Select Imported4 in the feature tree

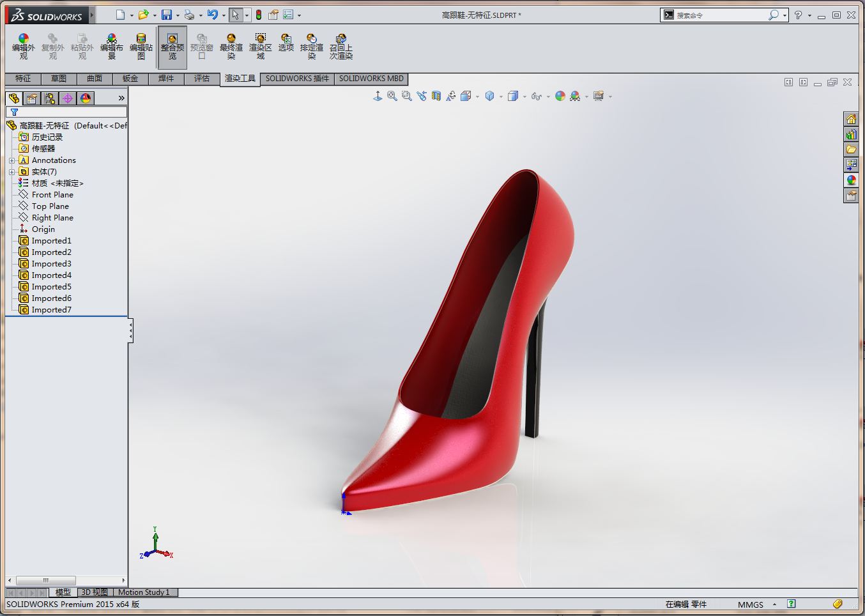[x=51, y=275]
